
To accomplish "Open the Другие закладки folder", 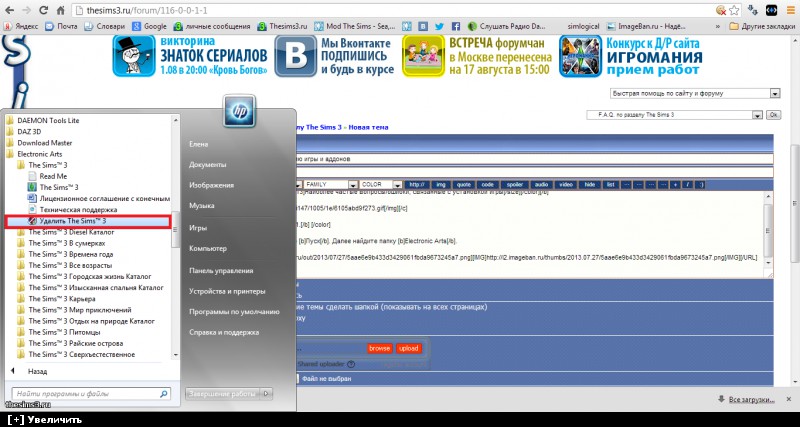I will point(761,26).
